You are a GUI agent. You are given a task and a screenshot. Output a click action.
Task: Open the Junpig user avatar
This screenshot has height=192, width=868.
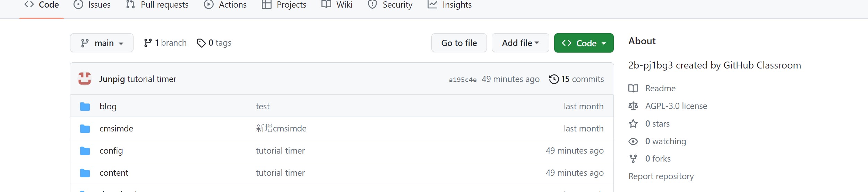tap(85, 79)
